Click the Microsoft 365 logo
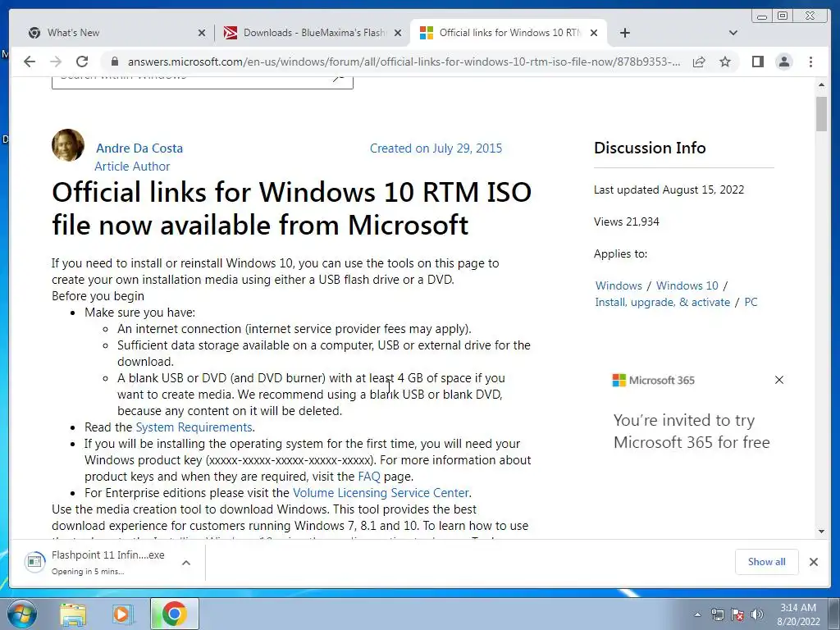 [654, 381]
